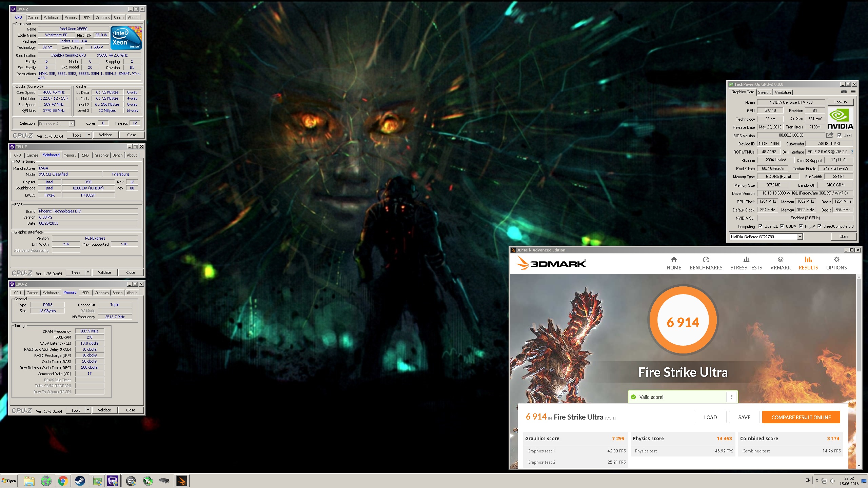Open Steam from the taskbar
Viewport: 868px width, 488px height.
click(80, 481)
